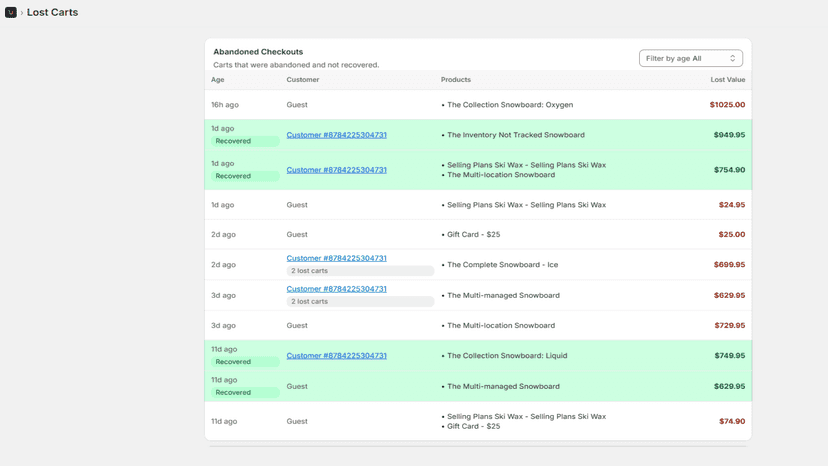Click the $729.95 lost value
Image resolution: width=828 pixels, height=466 pixels.
pyautogui.click(x=730, y=325)
